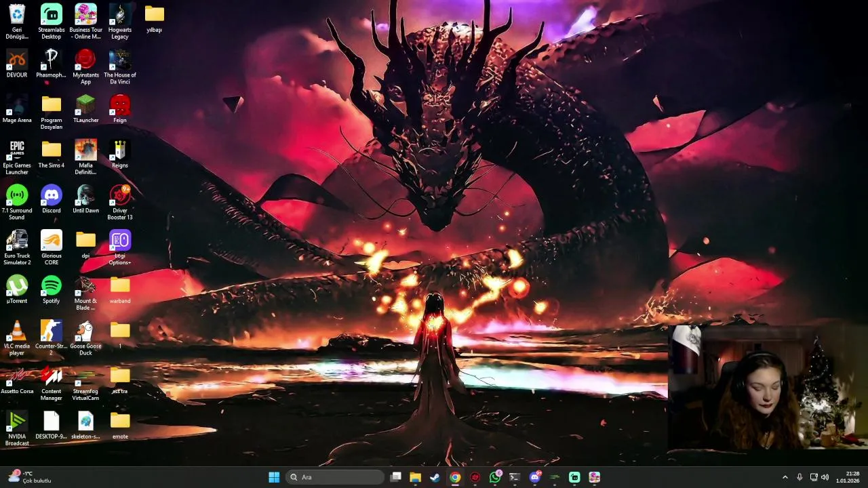Screen dimensions: 868x488
Task: Select the Geri Dönüşüm recycle bin
Action: [x=17, y=21]
